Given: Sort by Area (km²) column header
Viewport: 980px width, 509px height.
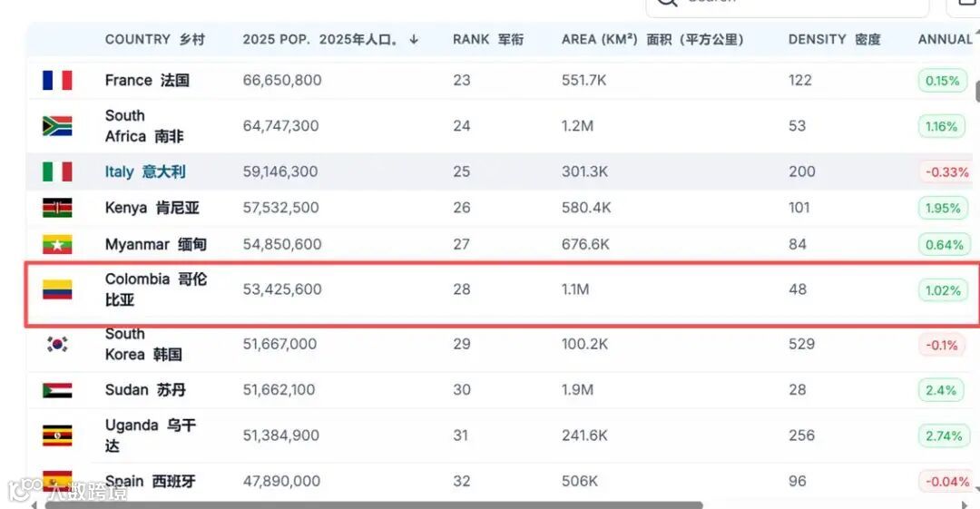Looking at the screenshot, I should tap(652, 40).
